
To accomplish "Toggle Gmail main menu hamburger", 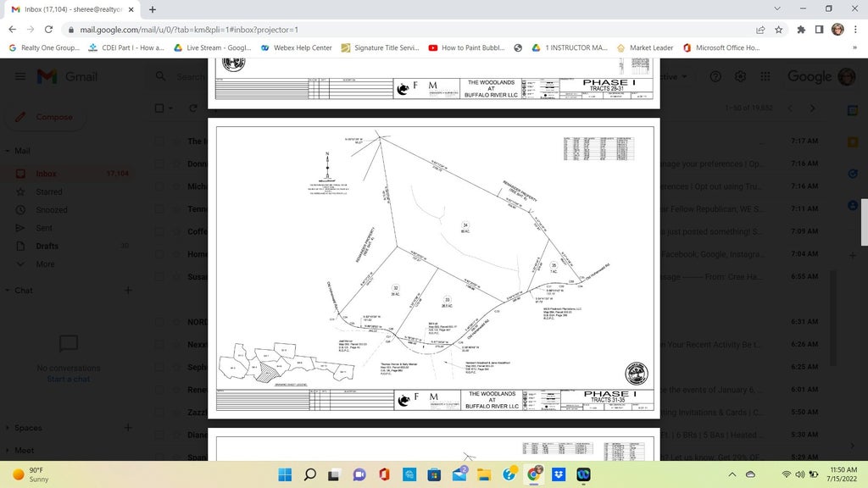I will click(x=20, y=76).
